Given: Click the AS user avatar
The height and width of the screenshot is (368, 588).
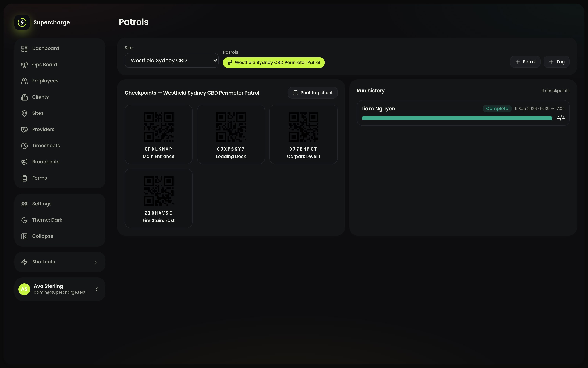Looking at the screenshot, I should pyautogui.click(x=24, y=289).
